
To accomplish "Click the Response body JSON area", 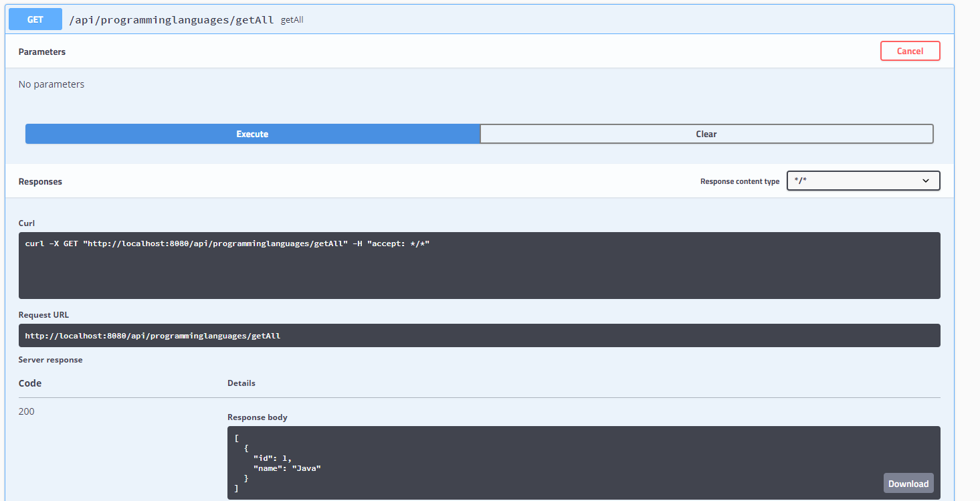I will click(x=468, y=463).
